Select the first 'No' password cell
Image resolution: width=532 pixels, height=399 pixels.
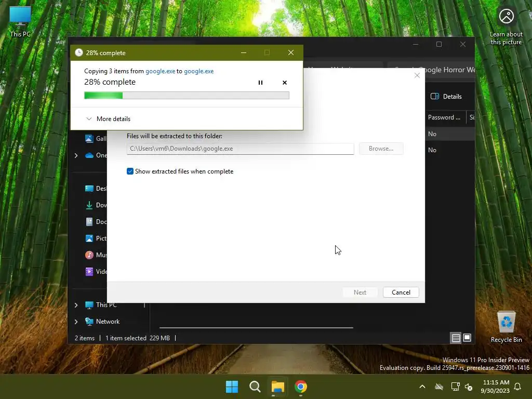pos(432,134)
